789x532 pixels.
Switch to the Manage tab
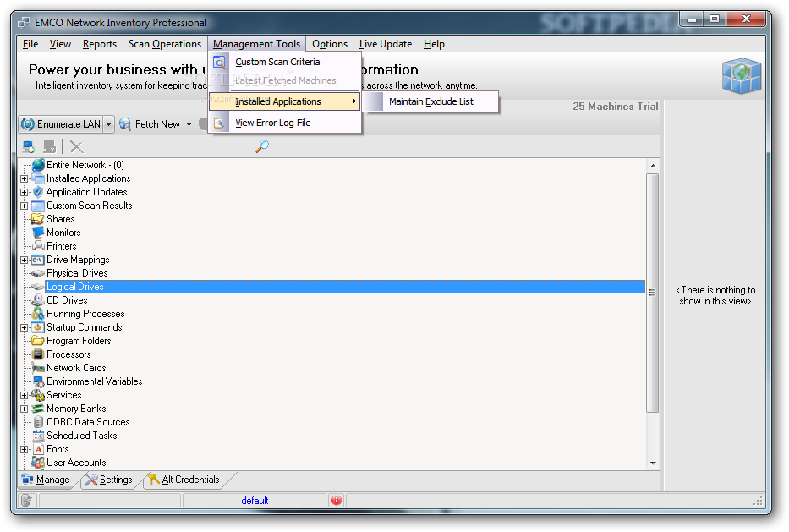(47, 480)
